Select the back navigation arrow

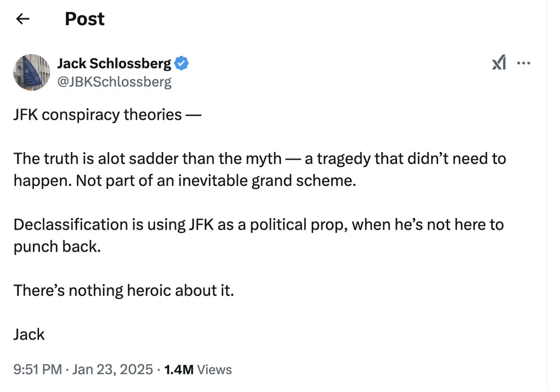pyautogui.click(x=22, y=19)
